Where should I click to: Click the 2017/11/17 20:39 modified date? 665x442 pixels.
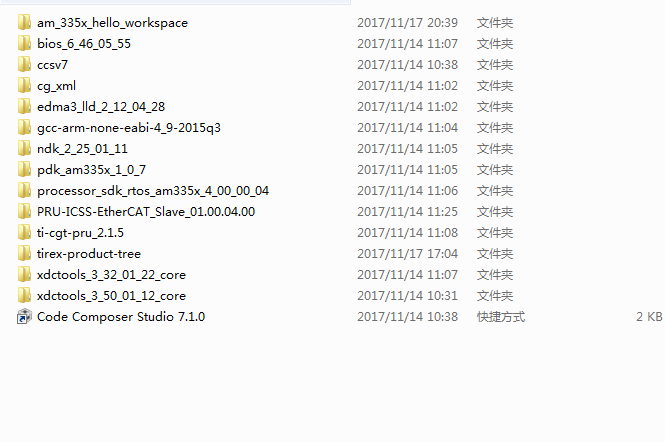[408, 22]
